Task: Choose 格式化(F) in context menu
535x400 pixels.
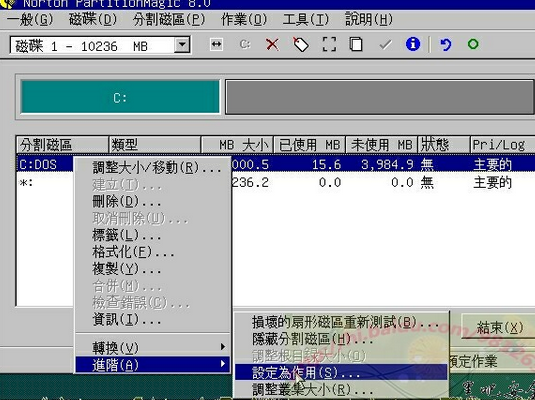Action: point(152,252)
